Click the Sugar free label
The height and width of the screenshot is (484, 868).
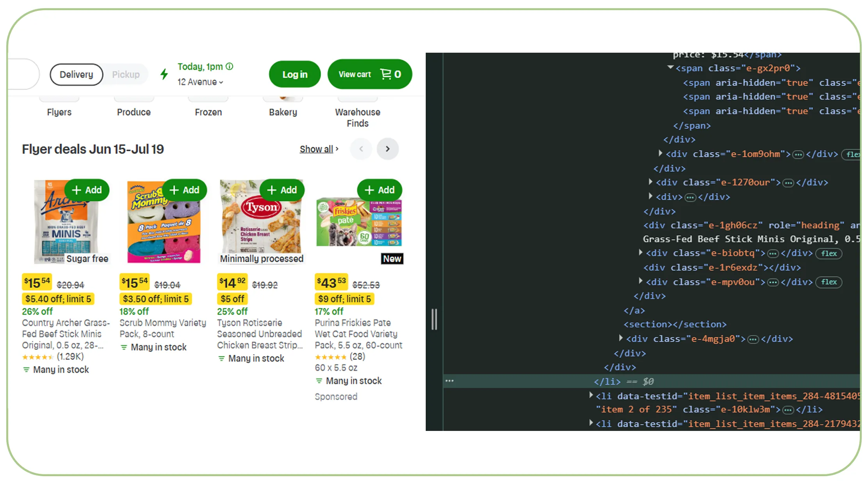[x=87, y=259]
